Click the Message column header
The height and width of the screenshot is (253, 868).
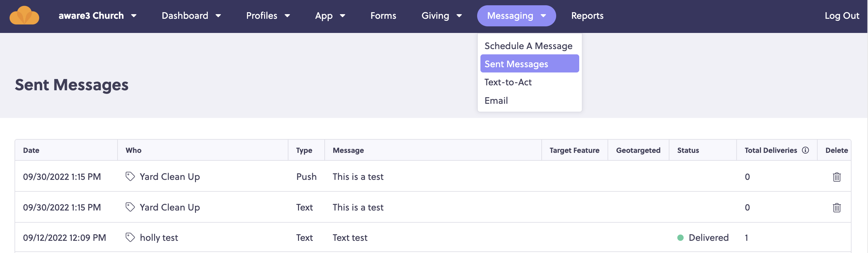(x=348, y=150)
